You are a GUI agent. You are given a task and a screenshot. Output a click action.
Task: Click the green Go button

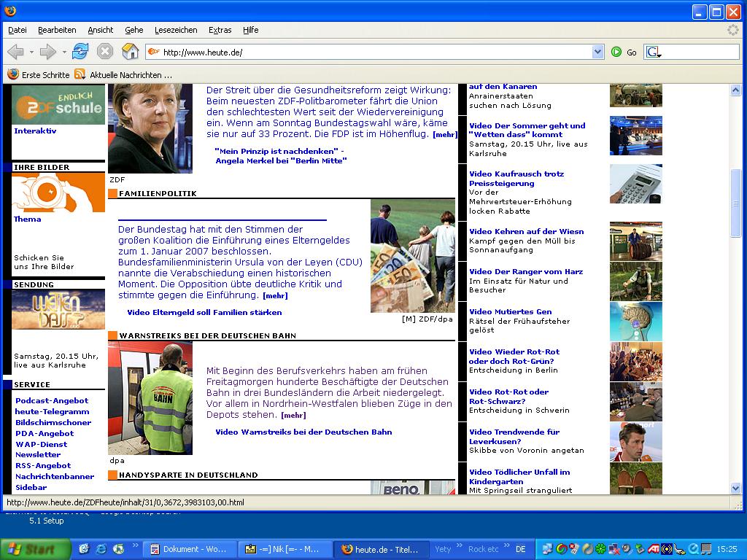624,52
